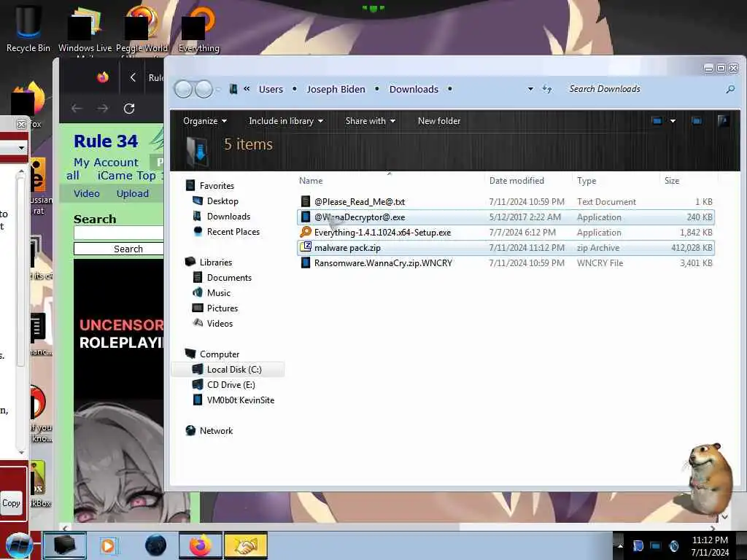Open Include in library dropdown
747x560 pixels.
point(286,121)
